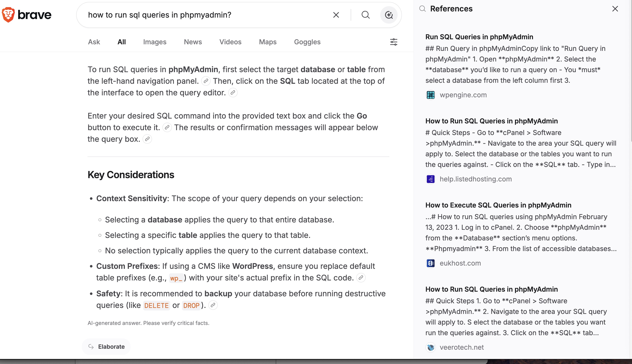This screenshot has height=364, width=632.
Task: Click the References panel search icon
Action: click(x=422, y=9)
